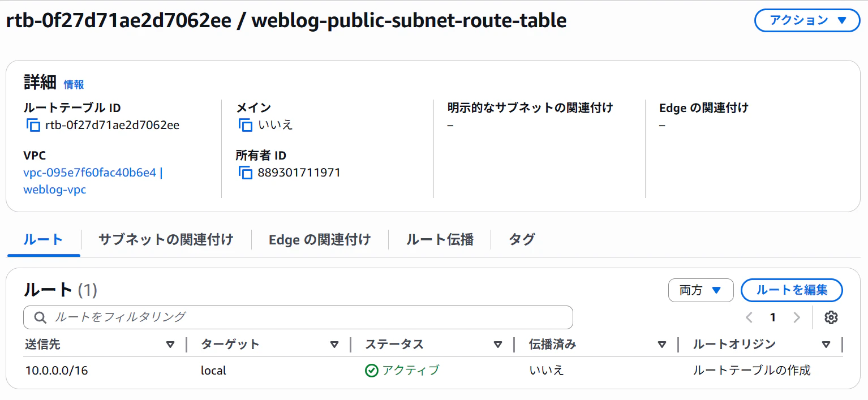Switch to ルート伝播 tab
This screenshot has height=400, width=868.
pyautogui.click(x=440, y=239)
